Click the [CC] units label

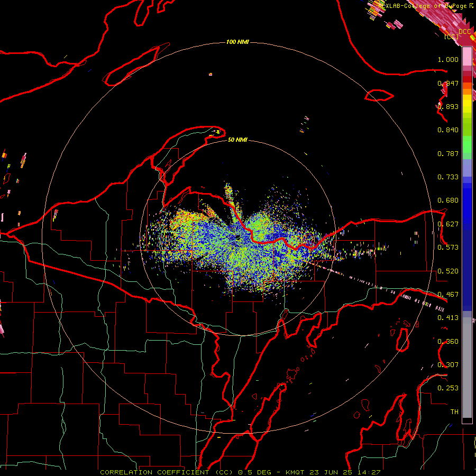tap(452, 36)
